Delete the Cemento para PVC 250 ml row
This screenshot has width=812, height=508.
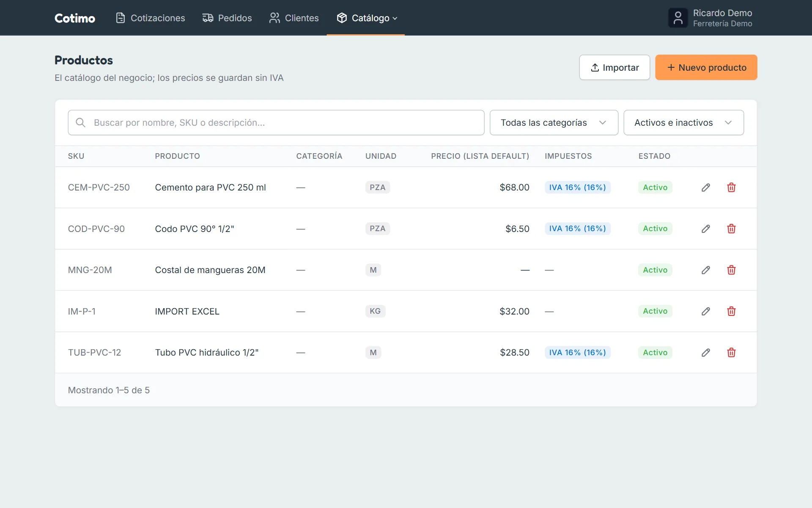pyautogui.click(x=731, y=188)
